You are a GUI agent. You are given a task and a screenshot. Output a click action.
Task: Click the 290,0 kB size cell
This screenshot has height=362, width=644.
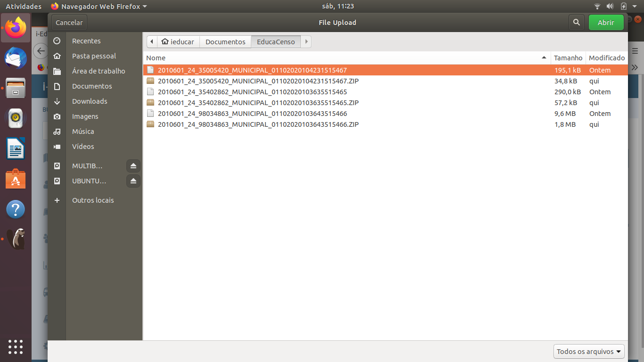(567, 92)
